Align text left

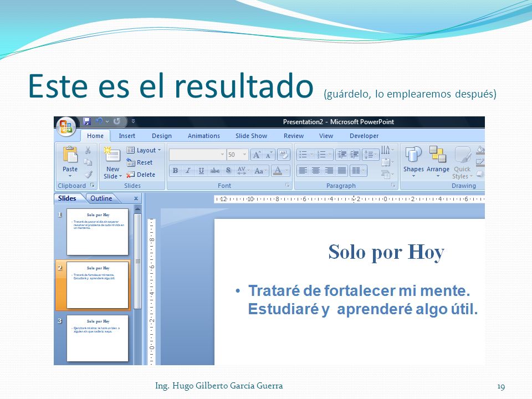(x=303, y=171)
